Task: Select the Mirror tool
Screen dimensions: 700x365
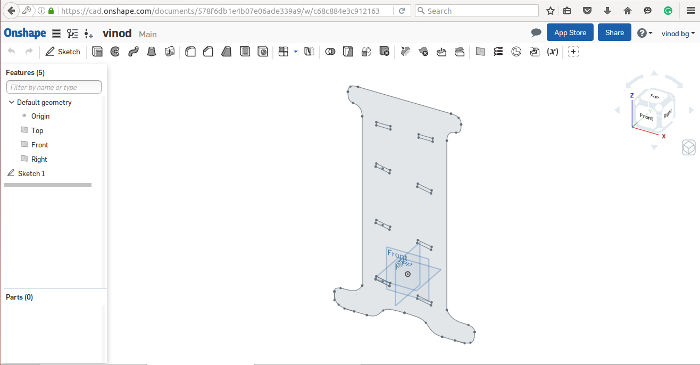Action: (x=309, y=52)
